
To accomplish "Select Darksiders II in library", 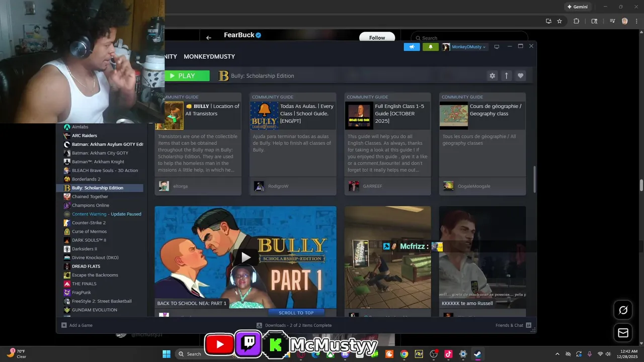I will (x=85, y=249).
